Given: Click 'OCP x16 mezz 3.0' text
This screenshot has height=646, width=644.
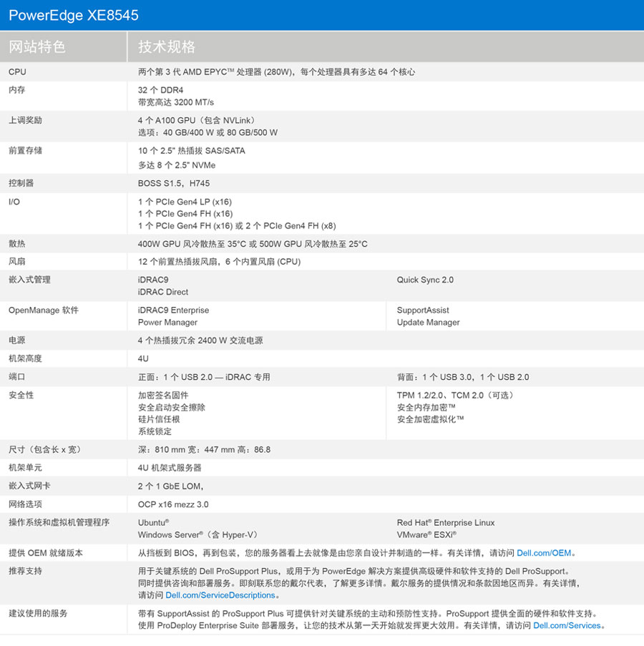Looking at the screenshot, I should (x=173, y=504).
